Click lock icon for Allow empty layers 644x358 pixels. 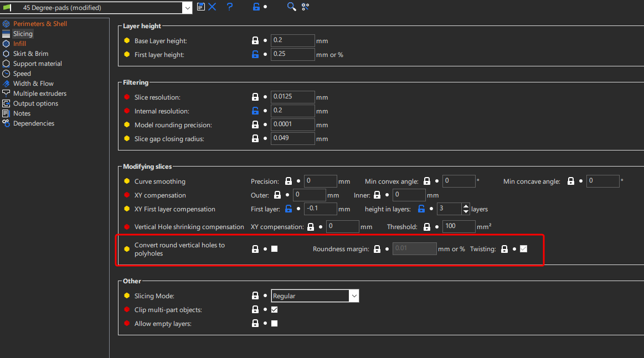(255, 324)
